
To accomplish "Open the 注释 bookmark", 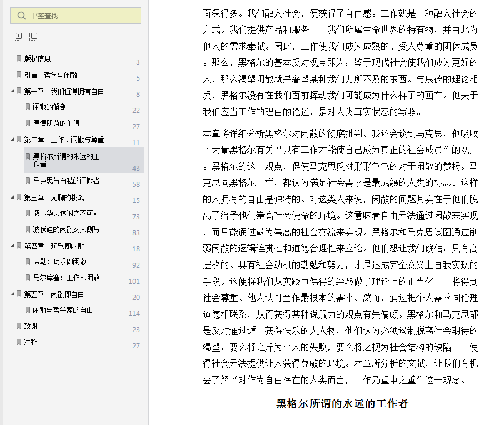I will point(31,342).
